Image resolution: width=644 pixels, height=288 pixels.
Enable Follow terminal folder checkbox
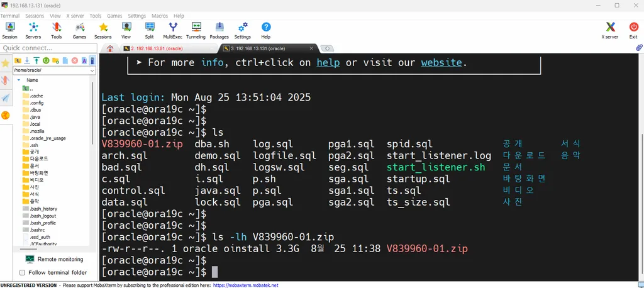pyautogui.click(x=23, y=272)
